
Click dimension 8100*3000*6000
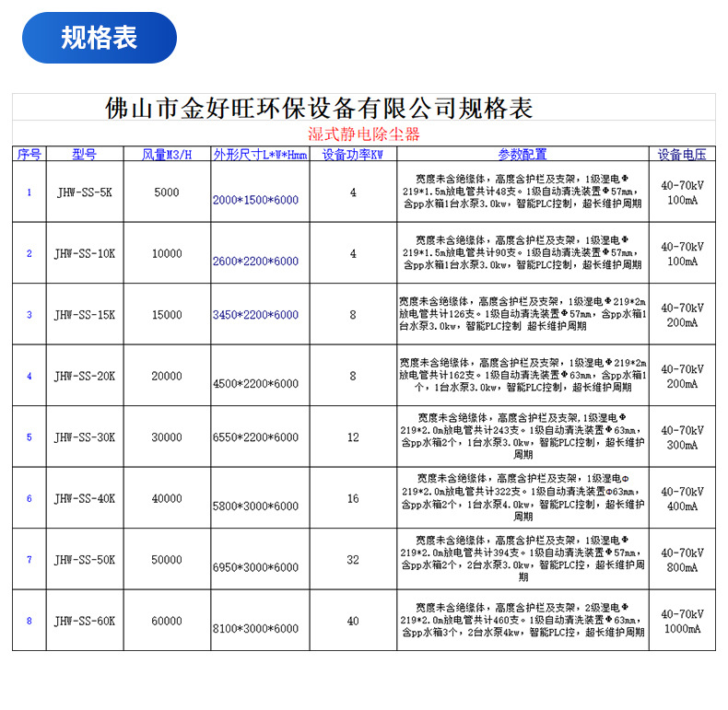tap(255, 628)
